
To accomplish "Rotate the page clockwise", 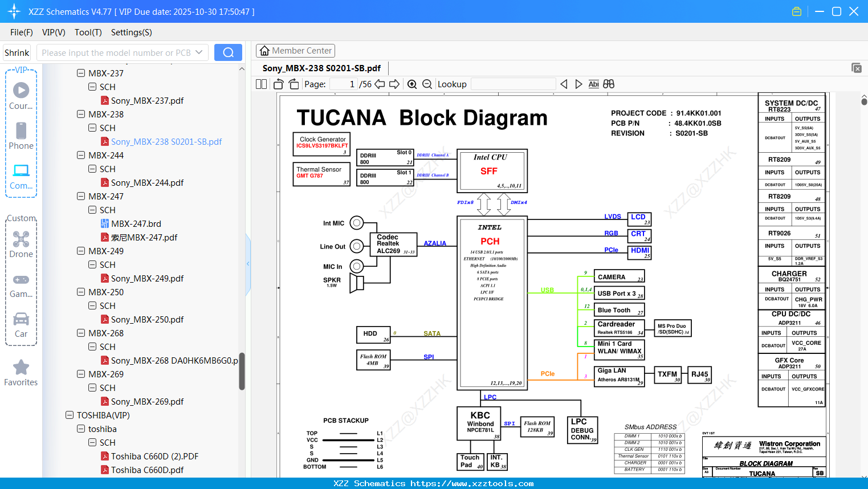I will tap(294, 84).
